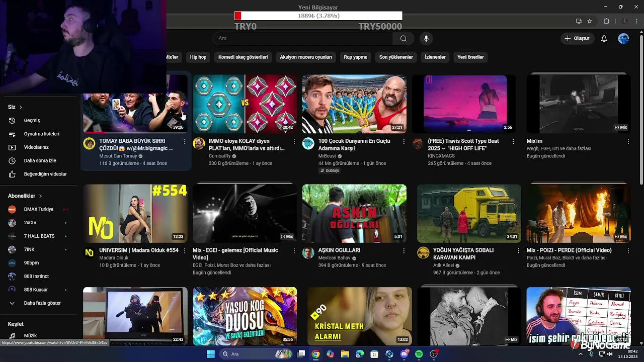Open KINGXMAGS channel avatar
This screenshot has width=644, height=362.
[x=418, y=144]
